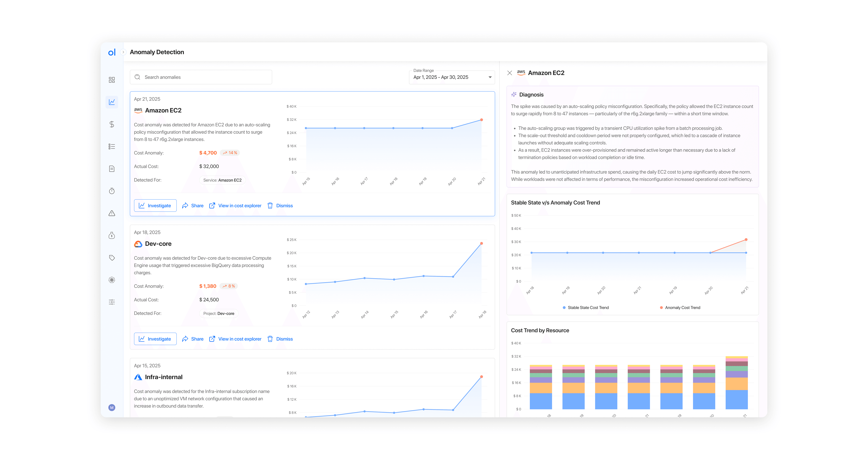Screen dimensions: 868x460
Task: Click the Google Cloud logo beside Dev-core
Action: click(x=138, y=244)
